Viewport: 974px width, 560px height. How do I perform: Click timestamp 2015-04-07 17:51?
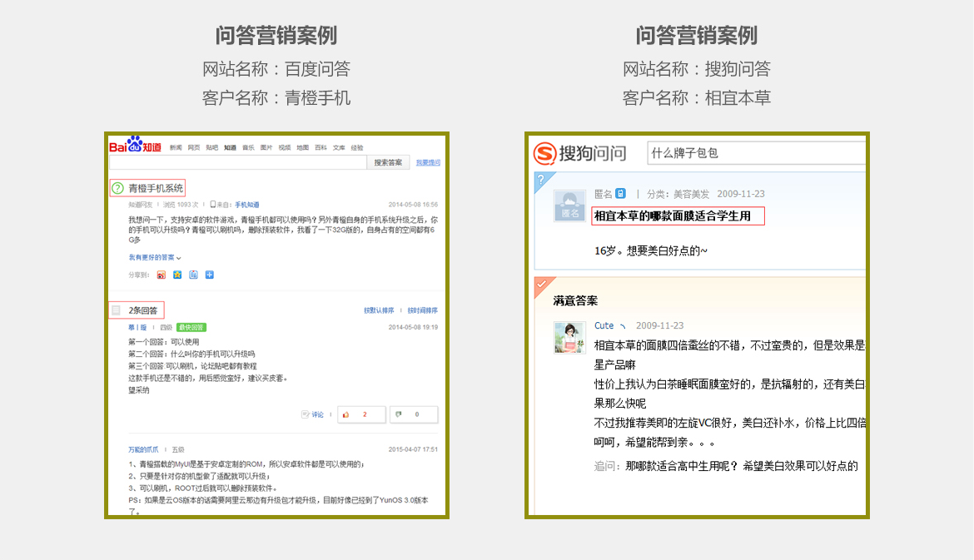(x=413, y=449)
